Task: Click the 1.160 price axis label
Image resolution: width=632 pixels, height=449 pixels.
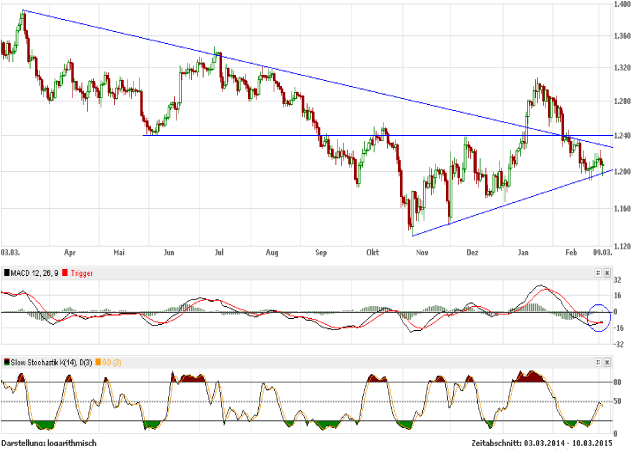Action: pyautogui.click(x=622, y=208)
